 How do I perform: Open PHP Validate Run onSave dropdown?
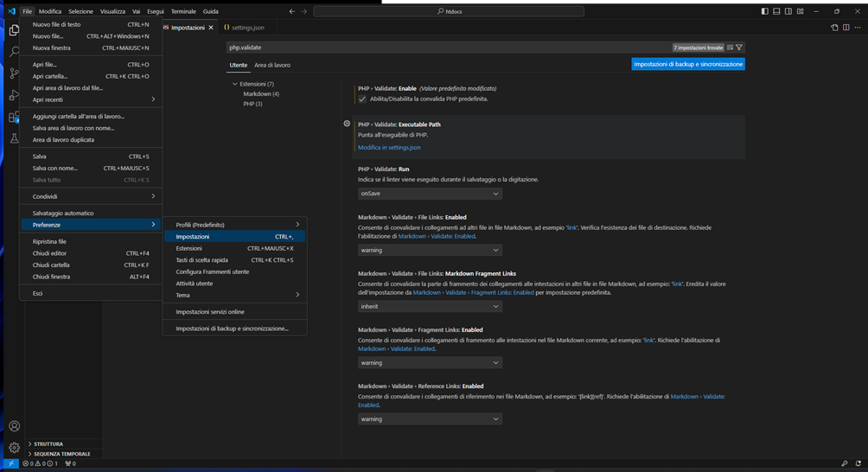tap(430, 194)
